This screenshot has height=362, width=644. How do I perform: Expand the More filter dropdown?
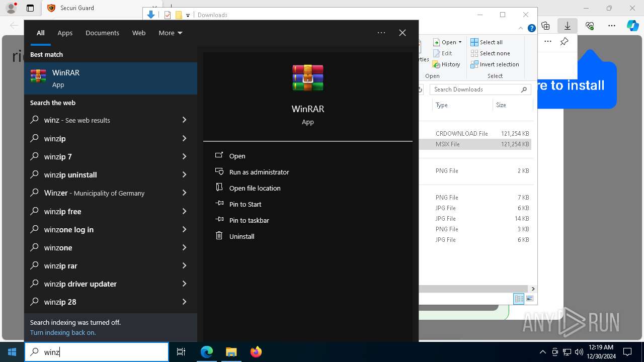[171, 33]
